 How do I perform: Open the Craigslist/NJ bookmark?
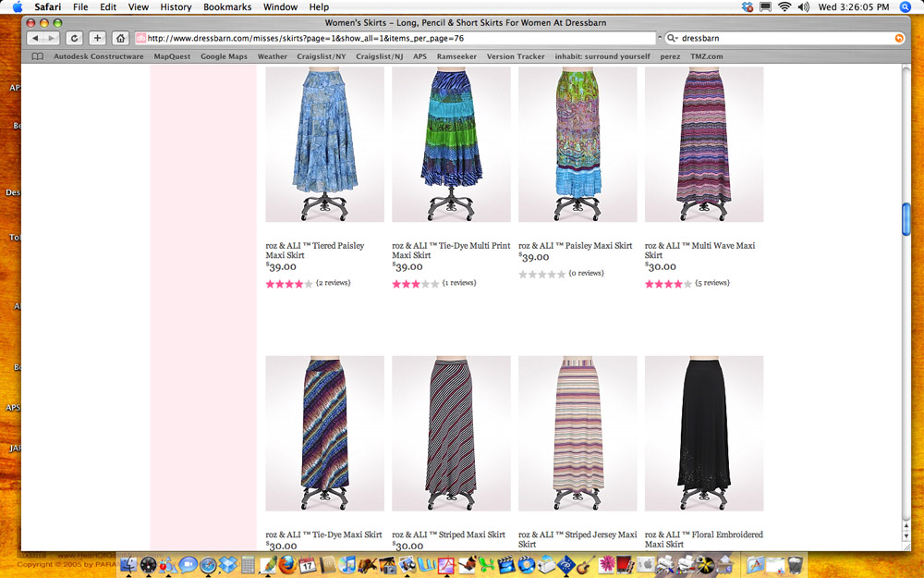click(x=380, y=56)
